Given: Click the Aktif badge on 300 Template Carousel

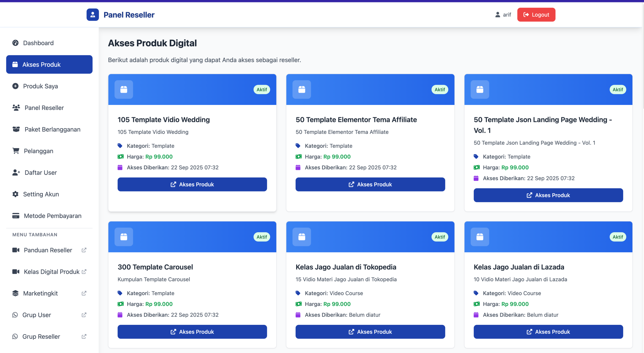Looking at the screenshot, I should click(262, 237).
